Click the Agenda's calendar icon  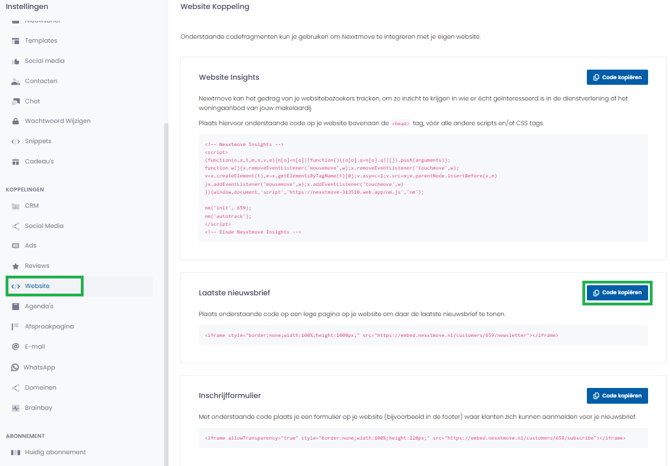(15, 306)
